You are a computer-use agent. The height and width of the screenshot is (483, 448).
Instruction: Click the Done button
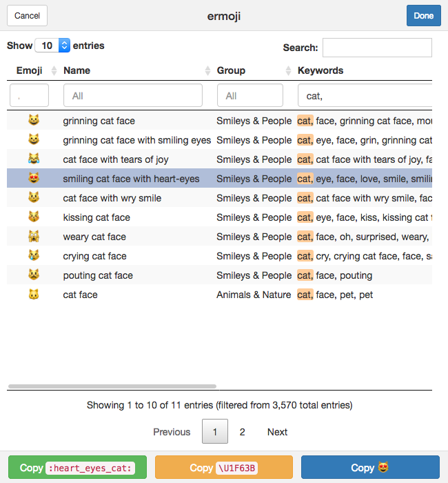click(x=423, y=15)
